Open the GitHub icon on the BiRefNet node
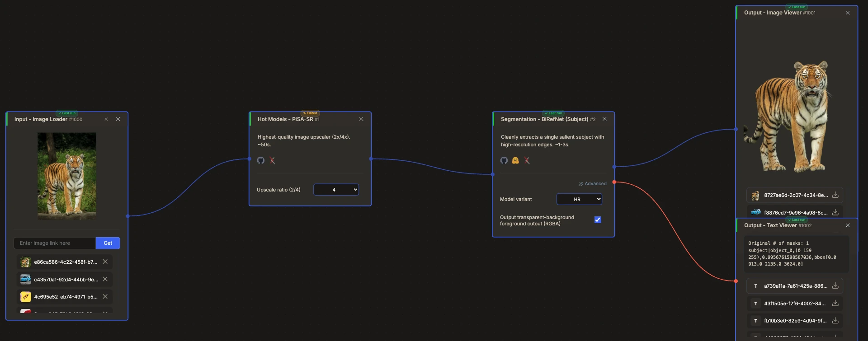The height and width of the screenshot is (341, 868). click(x=504, y=160)
